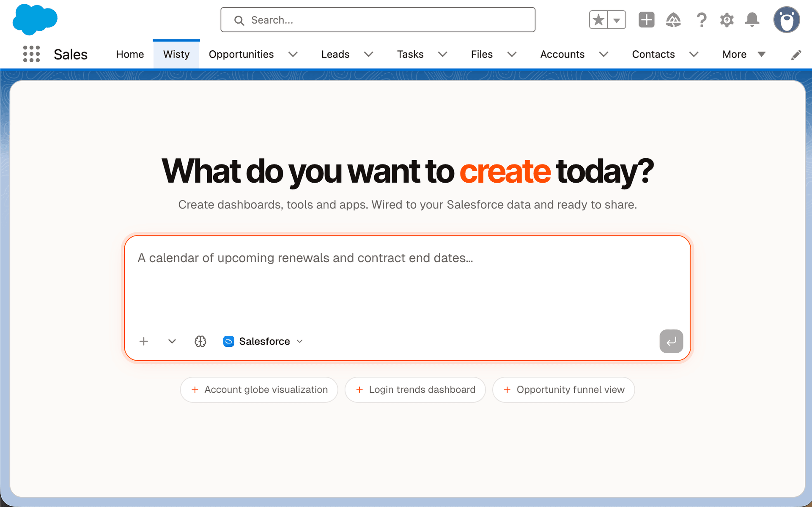Go to the Home tab
This screenshot has width=812, height=507.
click(x=130, y=54)
